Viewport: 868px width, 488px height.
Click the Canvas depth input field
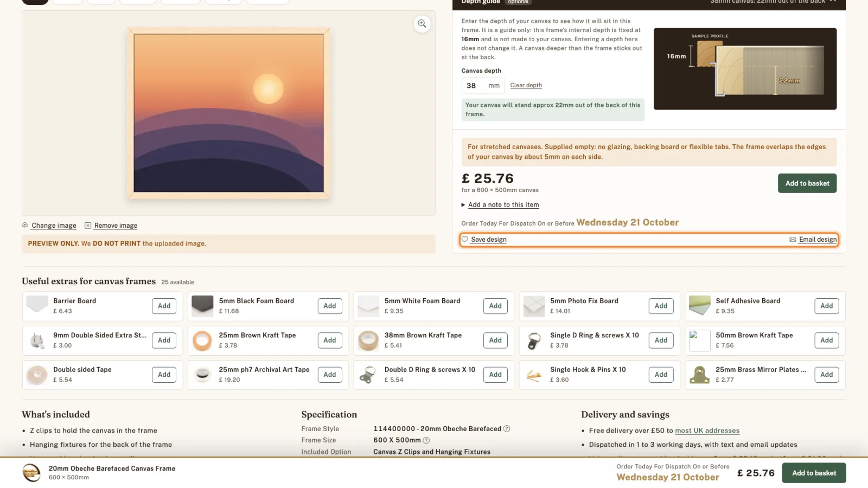point(483,86)
